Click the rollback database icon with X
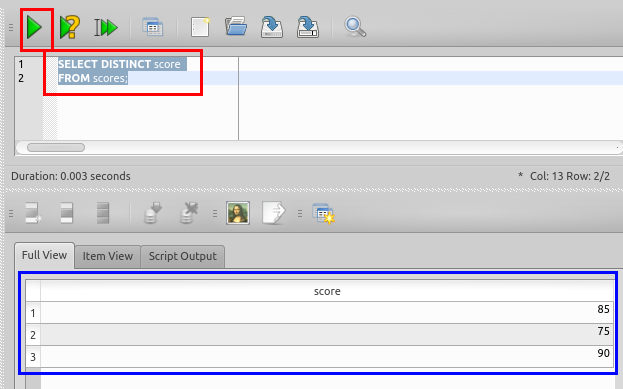 [x=189, y=213]
